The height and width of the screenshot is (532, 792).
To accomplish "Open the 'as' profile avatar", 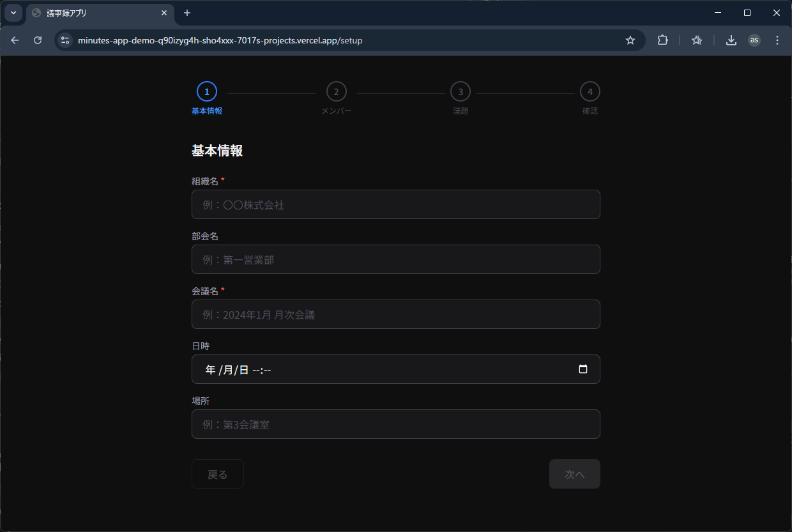I will coord(754,40).
